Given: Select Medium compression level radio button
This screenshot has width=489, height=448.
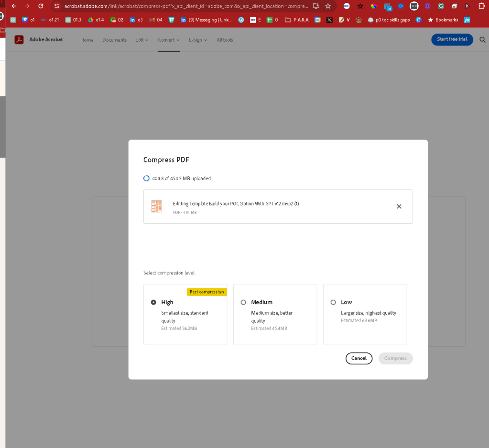Looking at the screenshot, I should (x=243, y=302).
